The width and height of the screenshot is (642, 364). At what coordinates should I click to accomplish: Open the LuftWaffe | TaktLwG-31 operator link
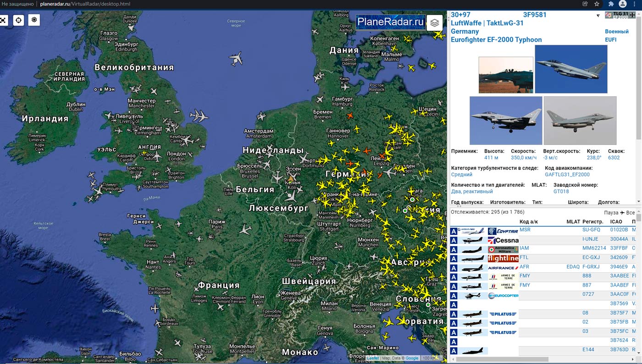[x=487, y=23]
